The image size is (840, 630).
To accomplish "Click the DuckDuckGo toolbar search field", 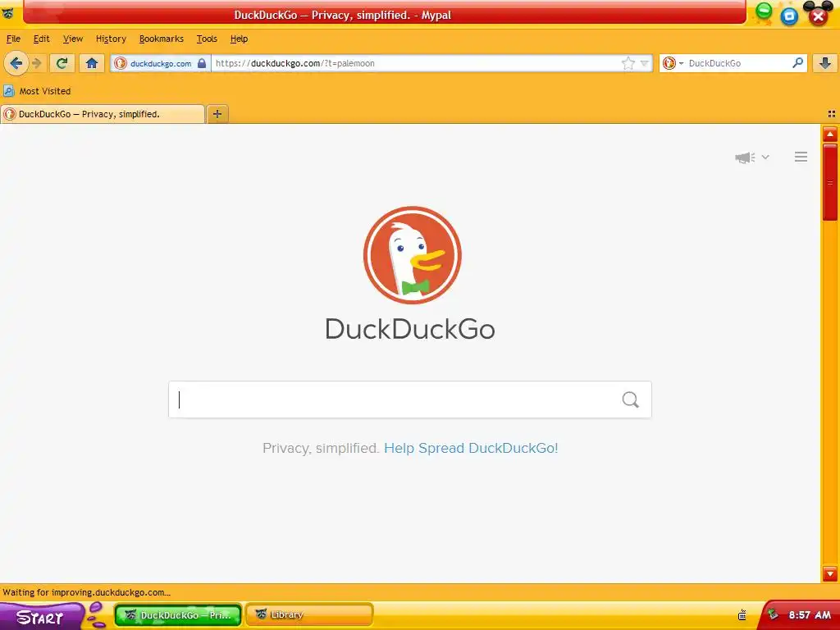I will 738,63.
